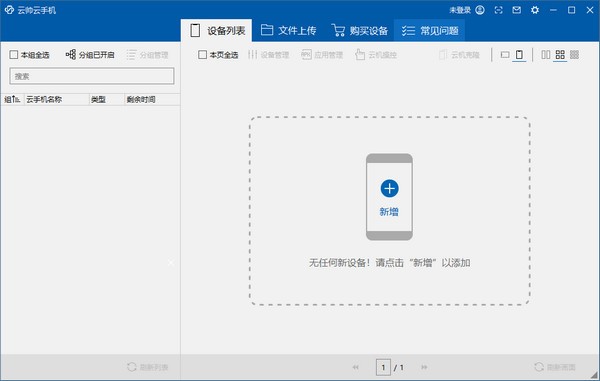
Task: Maximize the 云帅云手机 window
Action: pyautogui.click(x=571, y=10)
